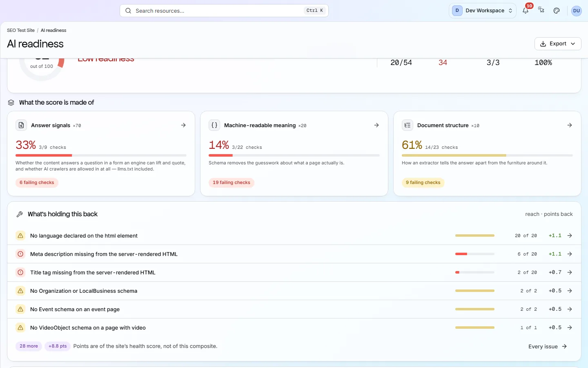The height and width of the screenshot is (368, 588).
Task: Click the 28 more badge
Action: click(29, 346)
